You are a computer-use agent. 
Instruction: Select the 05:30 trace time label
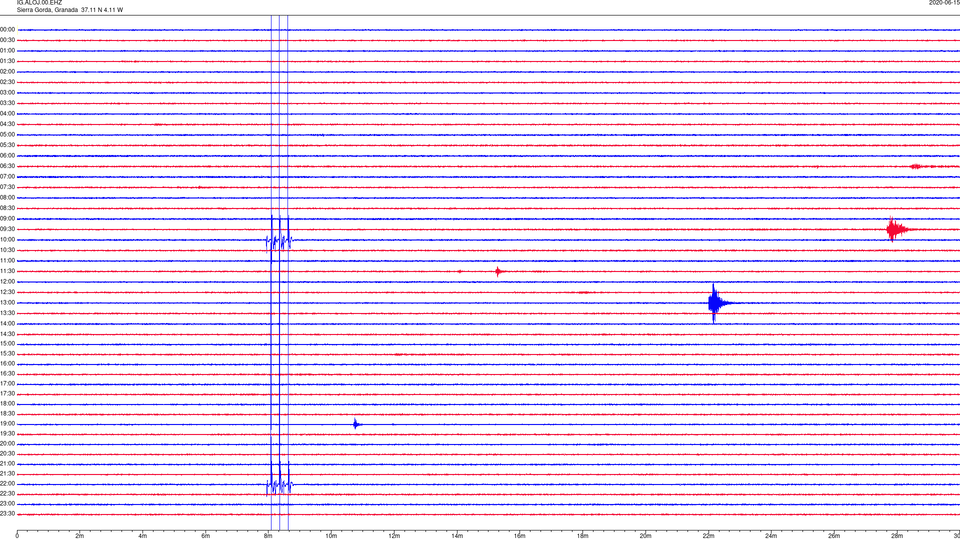coord(7,145)
